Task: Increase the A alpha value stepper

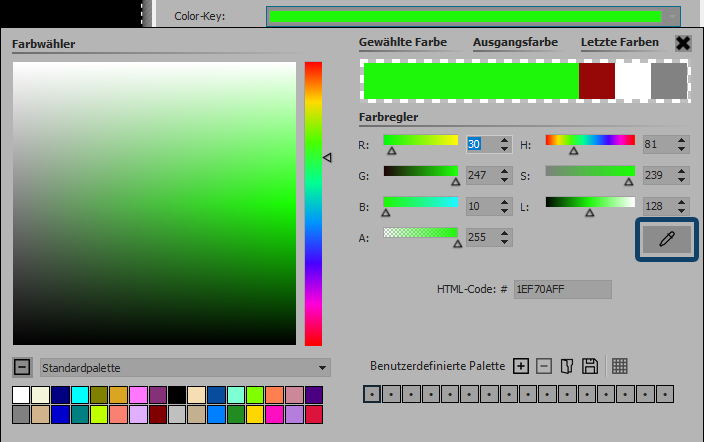Action: (505, 234)
